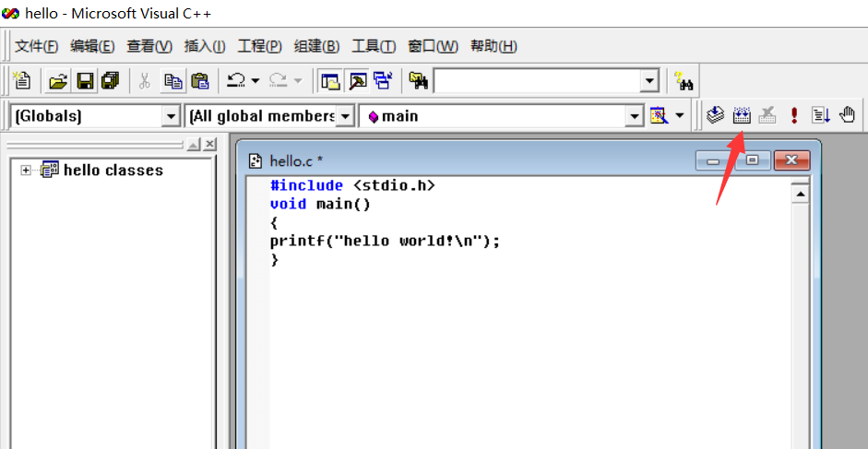
Task: Click the Visual C++ title bar app icon
Action: point(10,13)
